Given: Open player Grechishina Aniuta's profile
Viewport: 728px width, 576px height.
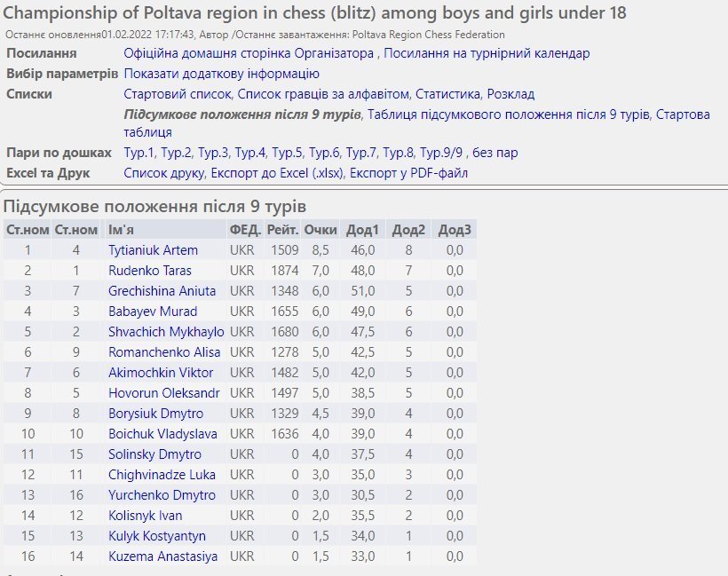Looking at the screenshot, I should pyautogui.click(x=162, y=291).
